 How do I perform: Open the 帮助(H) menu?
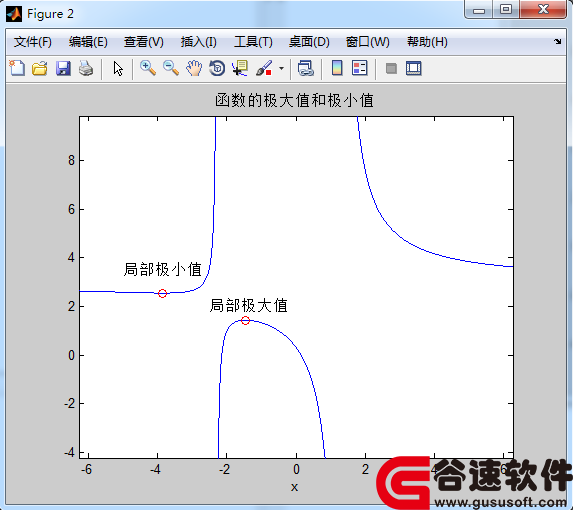(x=427, y=42)
